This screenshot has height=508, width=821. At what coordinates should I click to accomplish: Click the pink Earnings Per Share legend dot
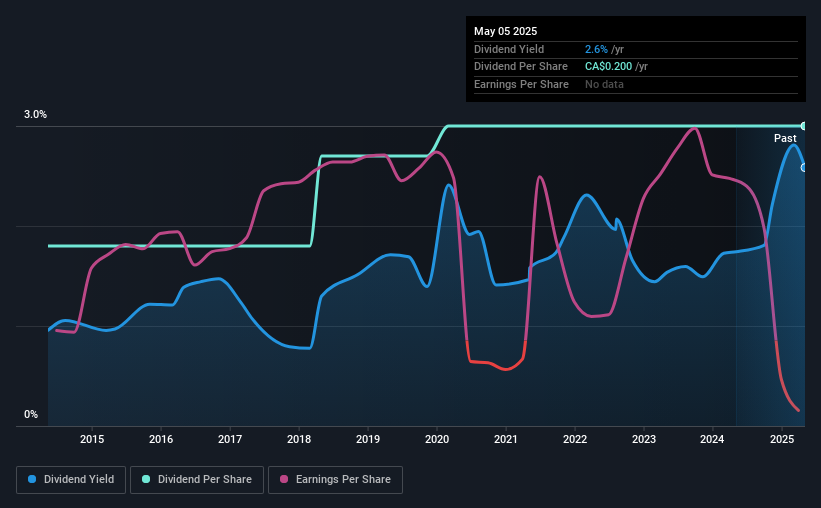[x=284, y=479]
